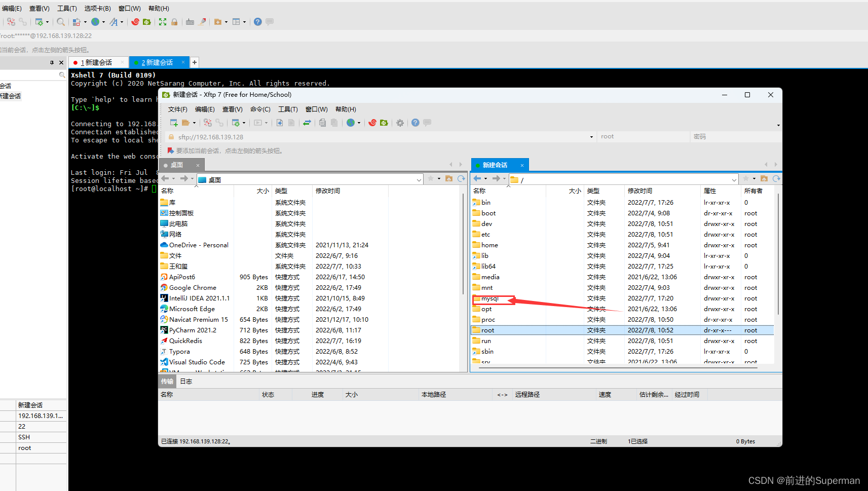868x491 pixels.
Task: Refresh the remote file pane
Action: [776, 178]
